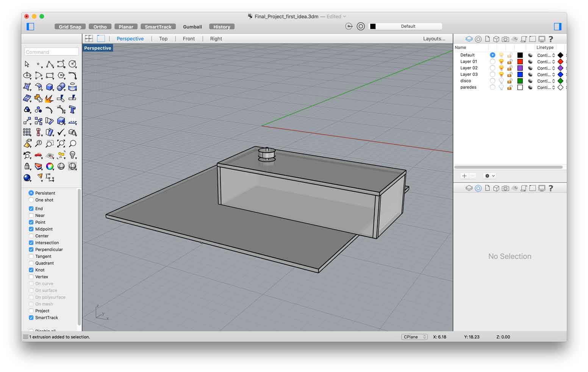Open the light bulb visibility tool

click(72, 155)
